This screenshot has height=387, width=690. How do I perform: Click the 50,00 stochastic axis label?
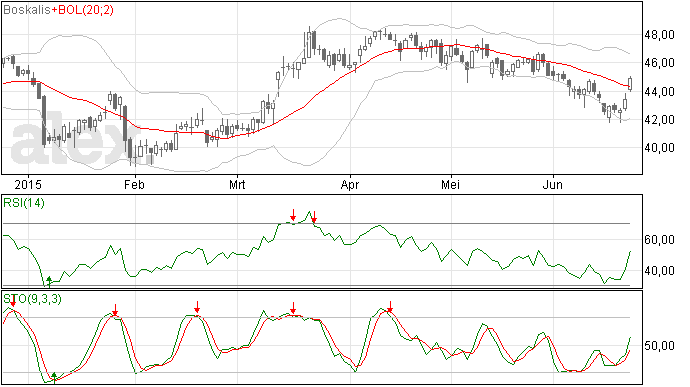point(659,346)
